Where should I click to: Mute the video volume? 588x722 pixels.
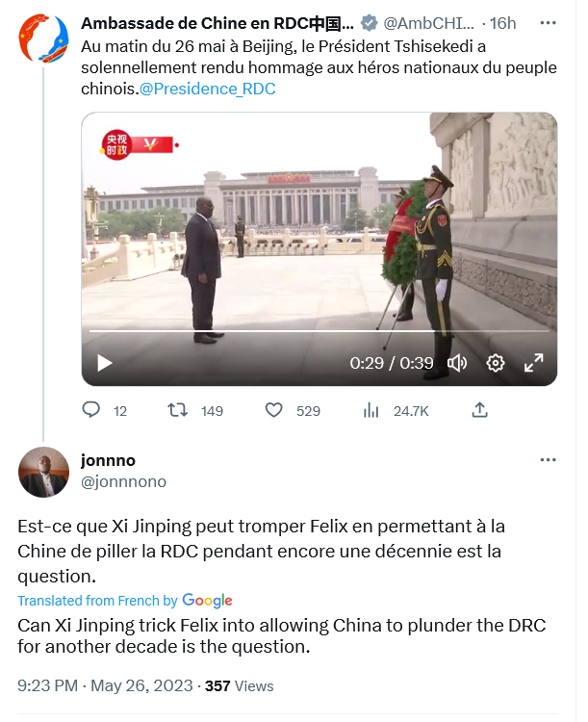[x=457, y=363]
